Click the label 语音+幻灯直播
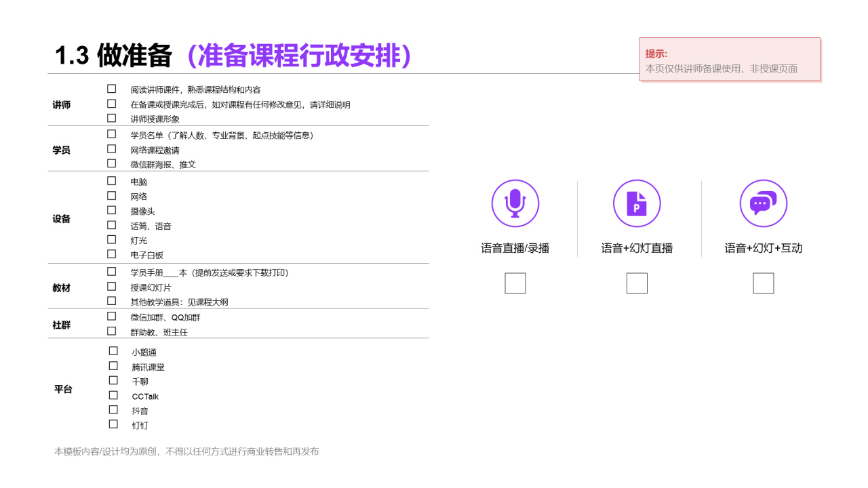This screenshot has height=488, width=868. point(637,248)
